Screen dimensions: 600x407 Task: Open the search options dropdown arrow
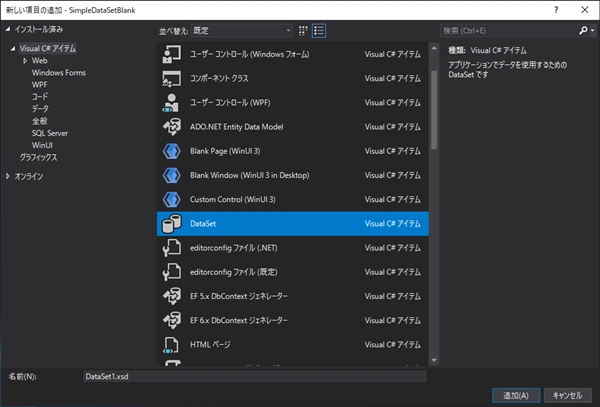(x=592, y=30)
